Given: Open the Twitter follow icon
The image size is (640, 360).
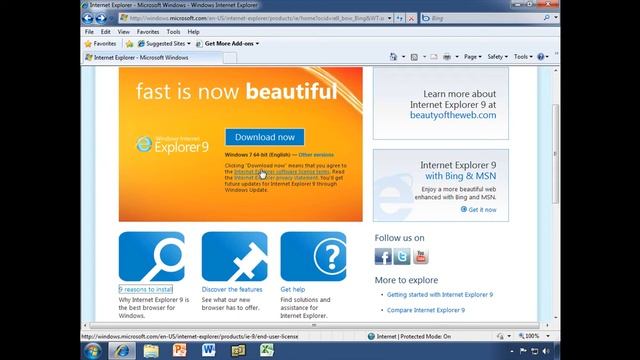Looking at the screenshot, I should point(402,257).
